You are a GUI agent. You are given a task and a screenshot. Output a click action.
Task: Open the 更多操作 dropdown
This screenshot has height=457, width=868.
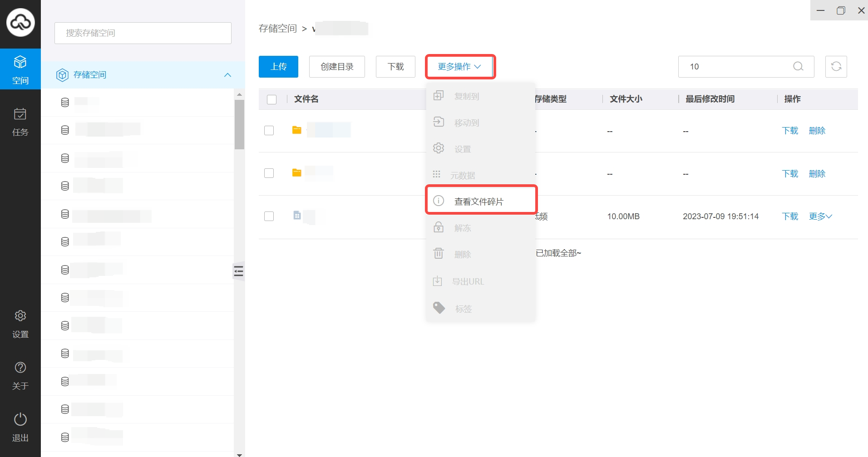(x=459, y=67)
